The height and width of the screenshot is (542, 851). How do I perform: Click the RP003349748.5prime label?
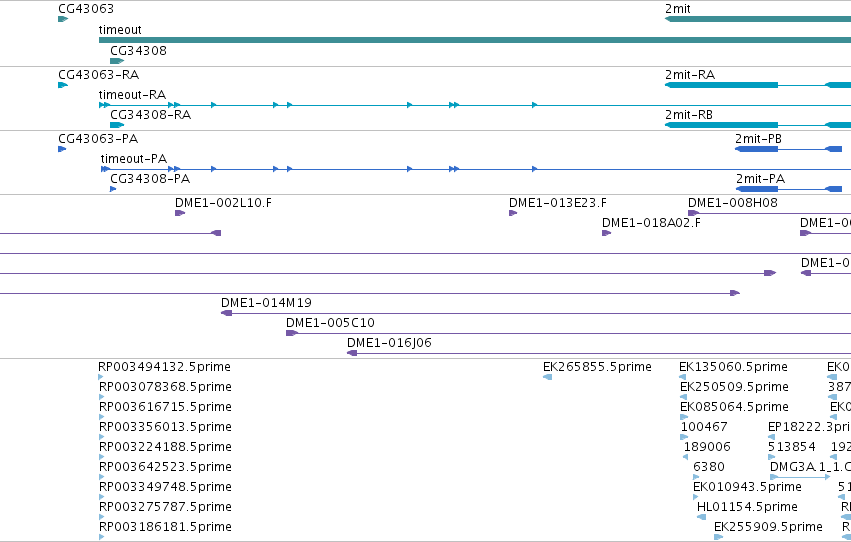tap(165, 487)
